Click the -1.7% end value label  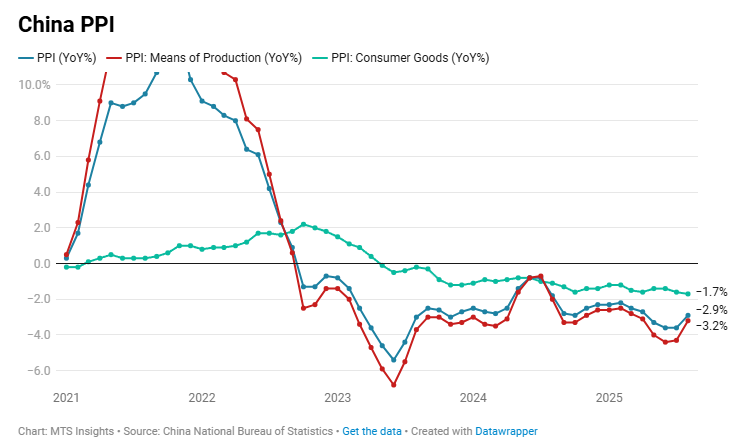(711, 292)
